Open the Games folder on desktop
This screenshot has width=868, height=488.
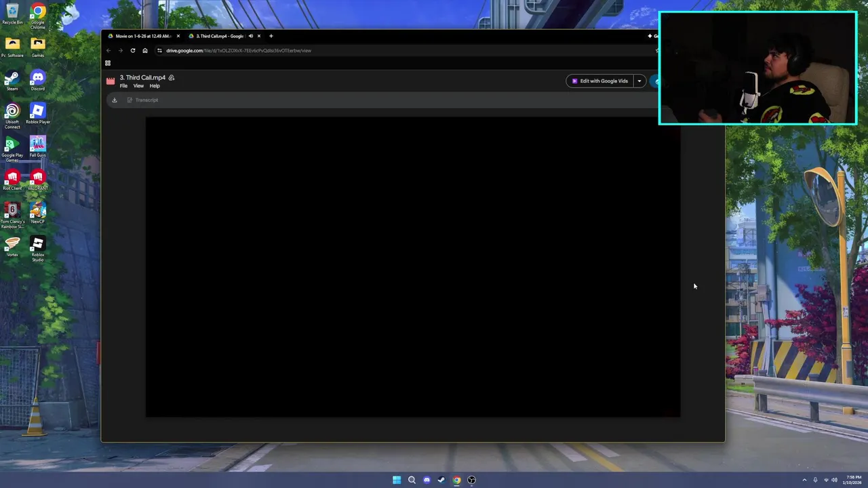pos(38,47)
